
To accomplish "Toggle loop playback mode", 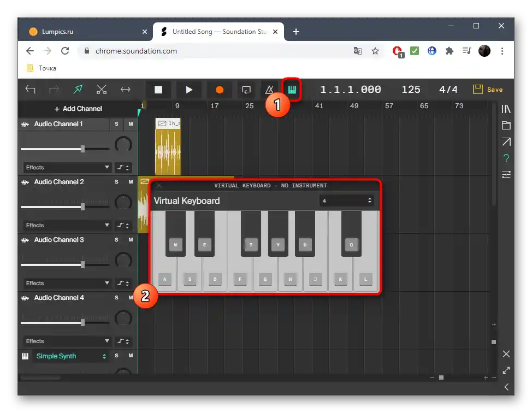I will pyautogui.click(x=246, y=90).
